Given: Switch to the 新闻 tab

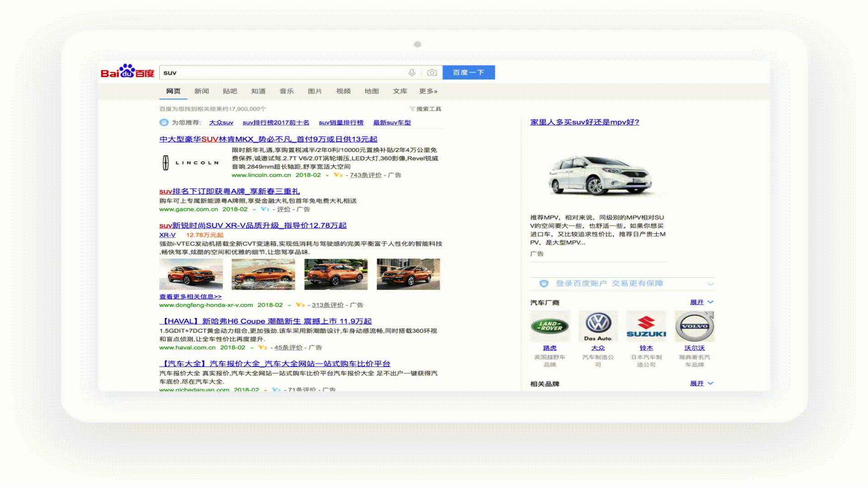Looking at the screenshot, I should 202,91.
